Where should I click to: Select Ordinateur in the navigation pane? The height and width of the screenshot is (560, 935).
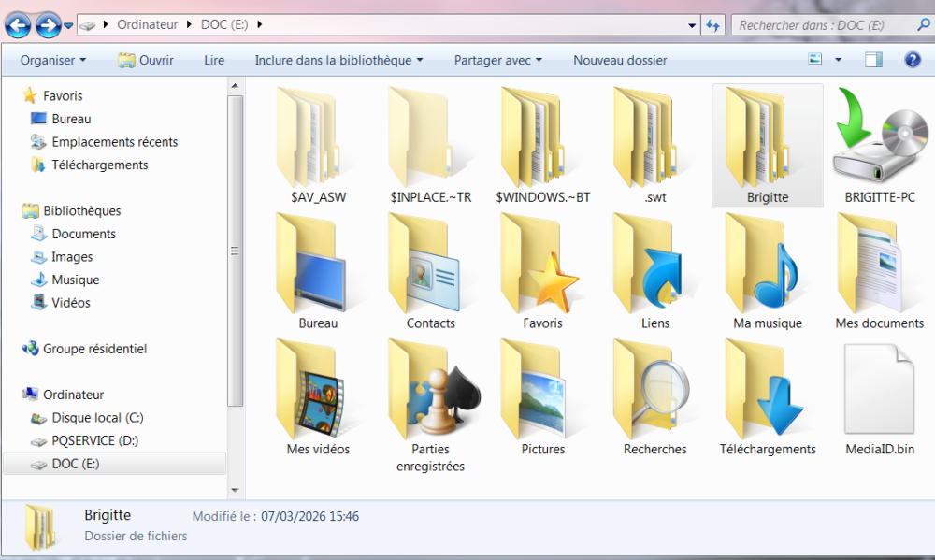point(73,395)
